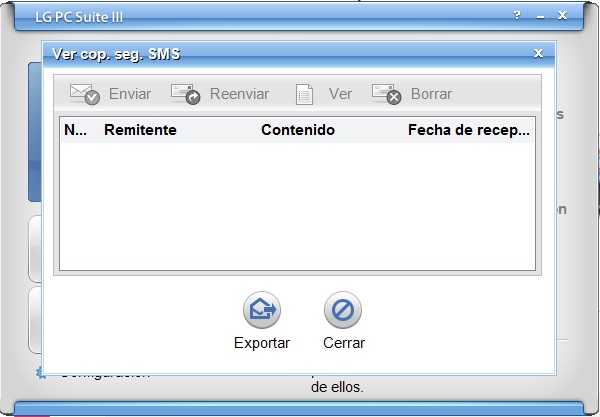Select the Enviar toolbar label
This screenshot has width=600, height=417.
pos(130,94)
